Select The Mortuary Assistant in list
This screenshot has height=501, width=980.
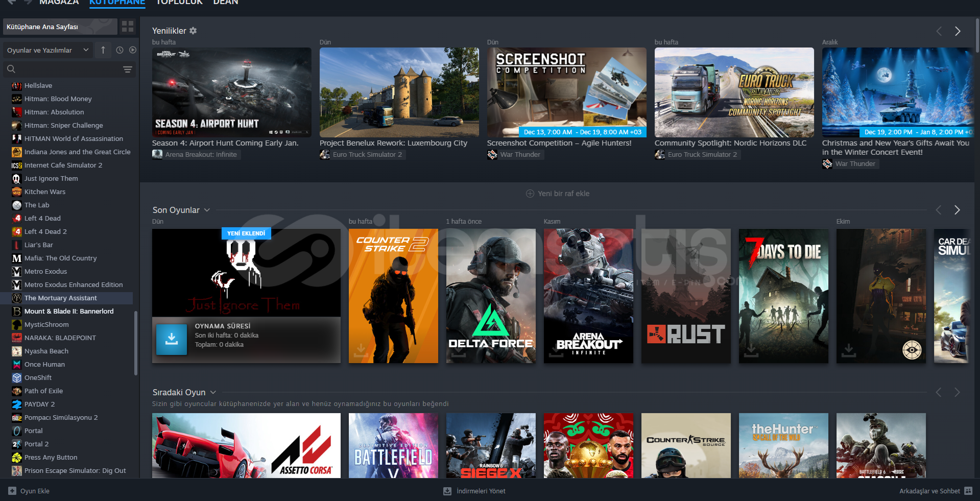(66, 298)
